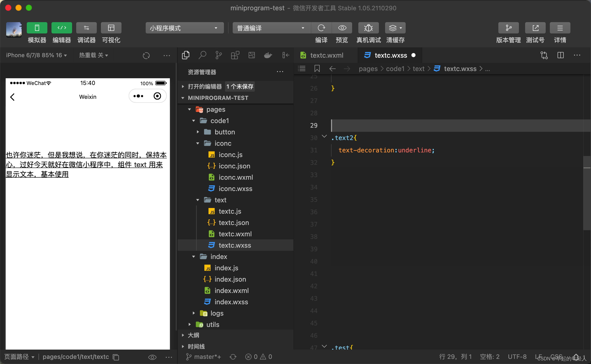This screenshot has width=591, height=364.
Task: Toggle the preview/预览 eye icon
Action: coord(342,28)
